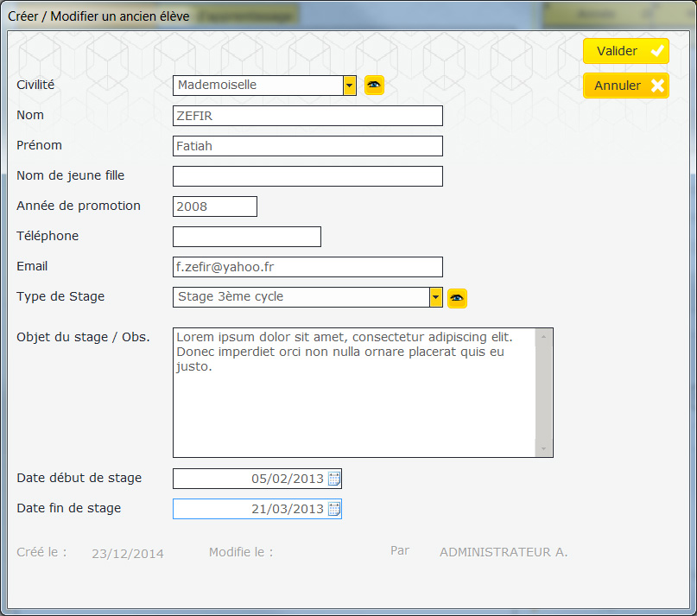Click the eye icon beside Type de Stage

point(457,297)
